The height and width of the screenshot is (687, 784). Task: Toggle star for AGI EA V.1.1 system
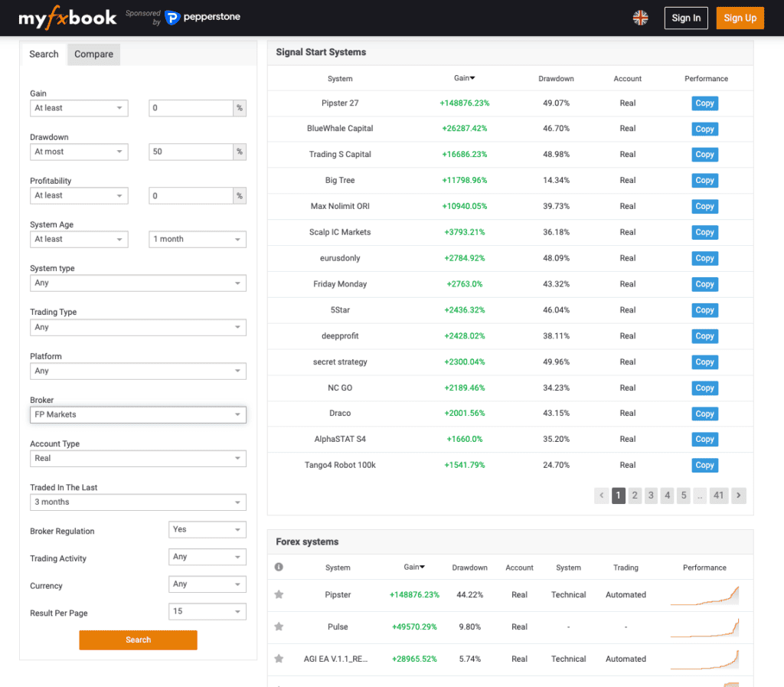coord(279,659)
